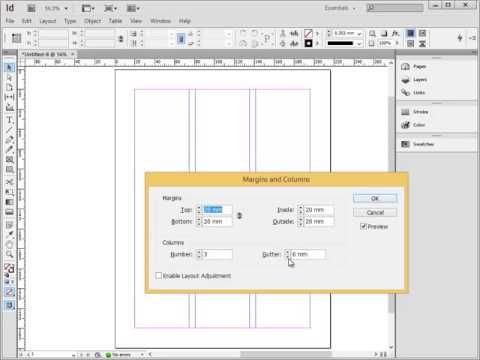The image size is (480, 360).
Task: Select the Free Transform tool
Action: click(x=9, y=192)
